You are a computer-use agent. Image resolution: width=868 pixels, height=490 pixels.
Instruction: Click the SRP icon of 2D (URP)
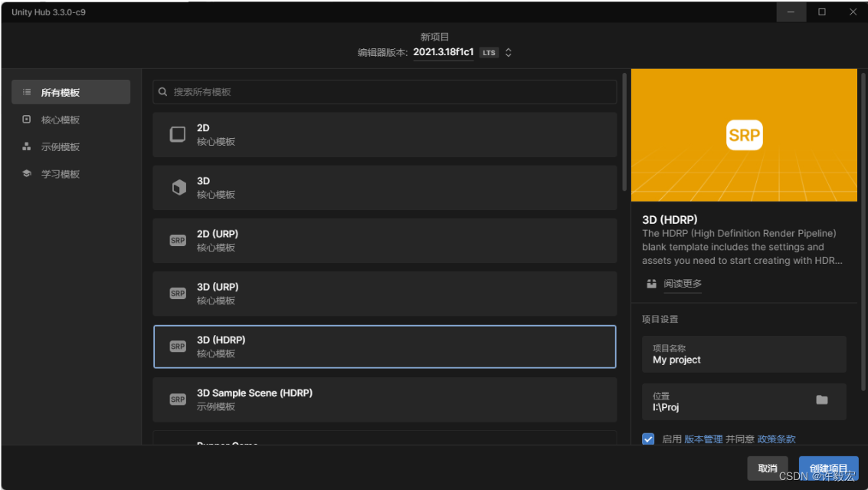(178, 241)
